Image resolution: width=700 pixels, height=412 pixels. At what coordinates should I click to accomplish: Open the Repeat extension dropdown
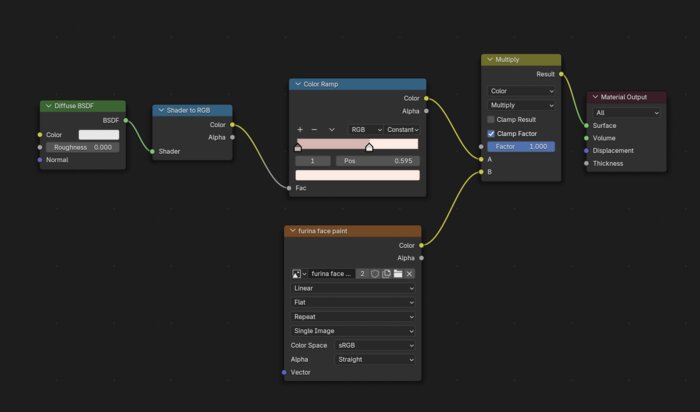click(x=353, y=317)
